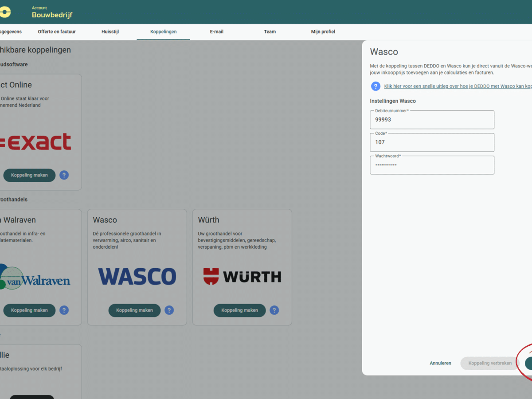Click the help icon beside Exact Online's Koppeling maken button
Screen dimensions: 532x399
pyautogui.click(x=64, y=175)
